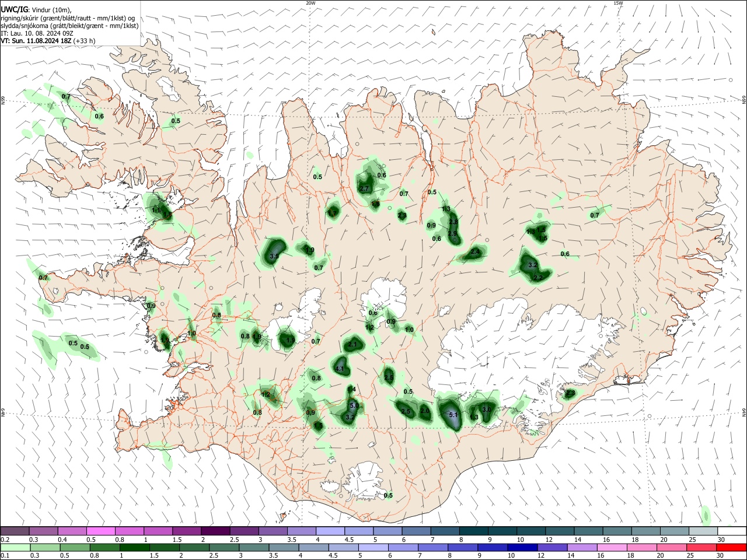Click the 'slydda/snjókoma' legend description line
Image resolution: width=747 pixels, height=560 pixels.
tap(69, 25)
